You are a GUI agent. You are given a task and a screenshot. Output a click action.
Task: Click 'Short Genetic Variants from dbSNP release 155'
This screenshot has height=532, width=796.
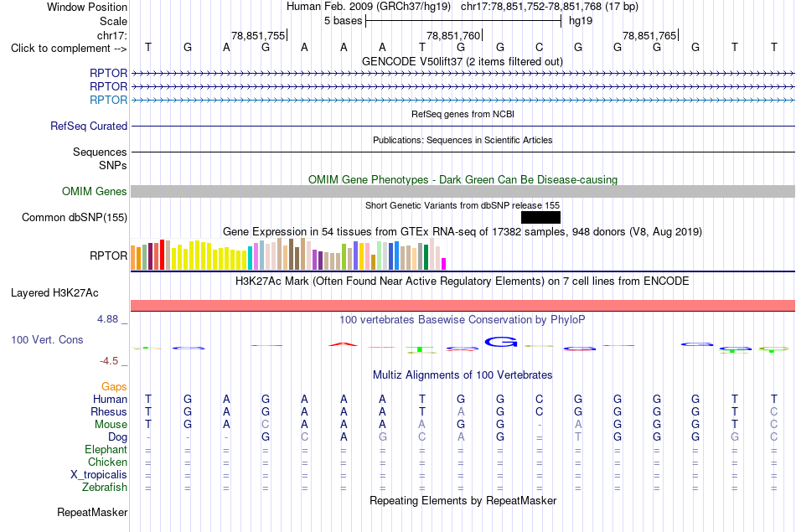[463, 205]
